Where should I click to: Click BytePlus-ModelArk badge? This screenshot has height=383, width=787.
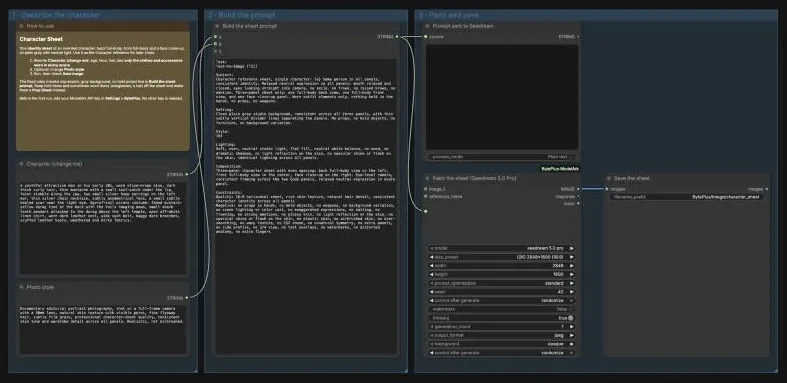click(x=560, y=169)
